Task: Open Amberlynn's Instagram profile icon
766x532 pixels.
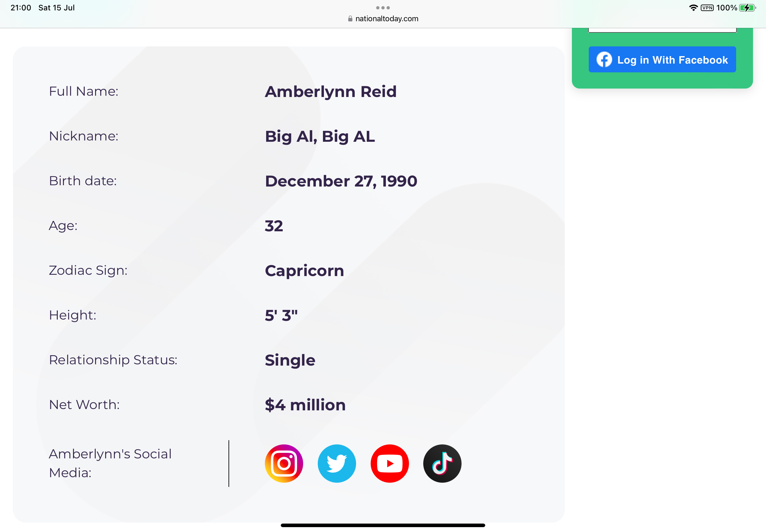Action: (x=284, y=463)
